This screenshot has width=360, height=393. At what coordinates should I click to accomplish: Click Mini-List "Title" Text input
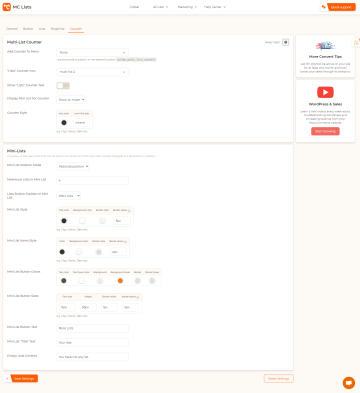pos(92,343)
